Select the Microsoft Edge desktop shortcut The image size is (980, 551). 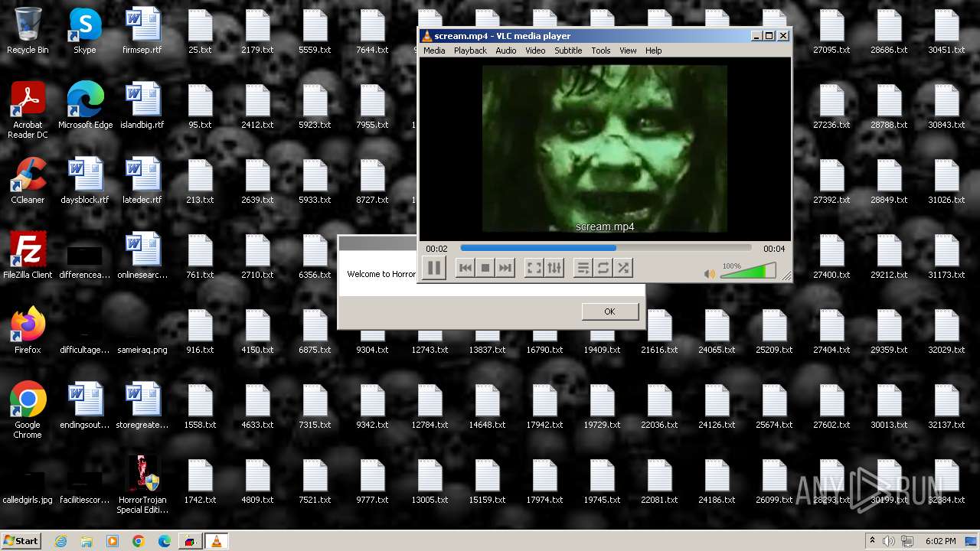click(x=85, y=106)
